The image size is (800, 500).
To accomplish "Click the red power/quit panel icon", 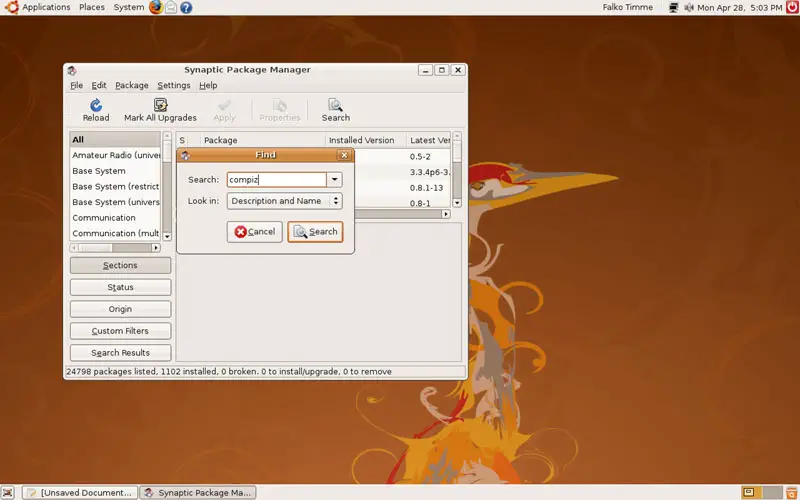I will coord(792,7).
